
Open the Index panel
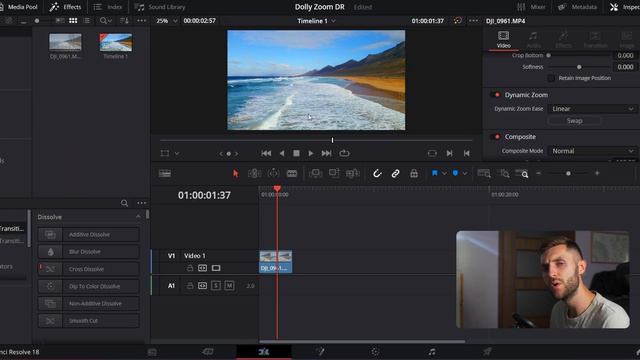point(108,7)
